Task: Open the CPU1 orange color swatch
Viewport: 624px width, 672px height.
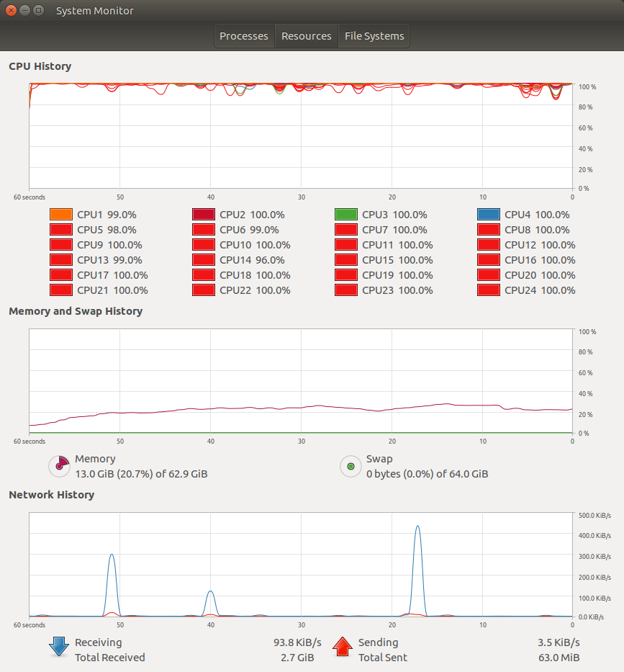Action: click(61, 215)
